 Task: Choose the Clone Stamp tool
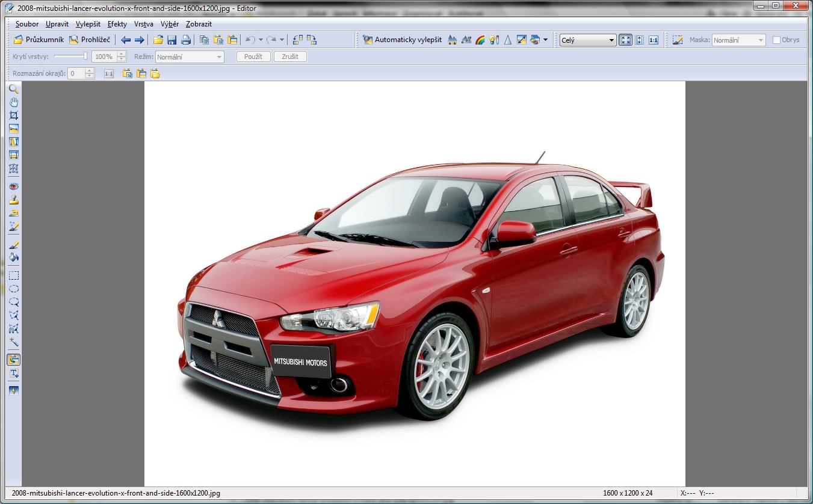click(x=13, y=200)
